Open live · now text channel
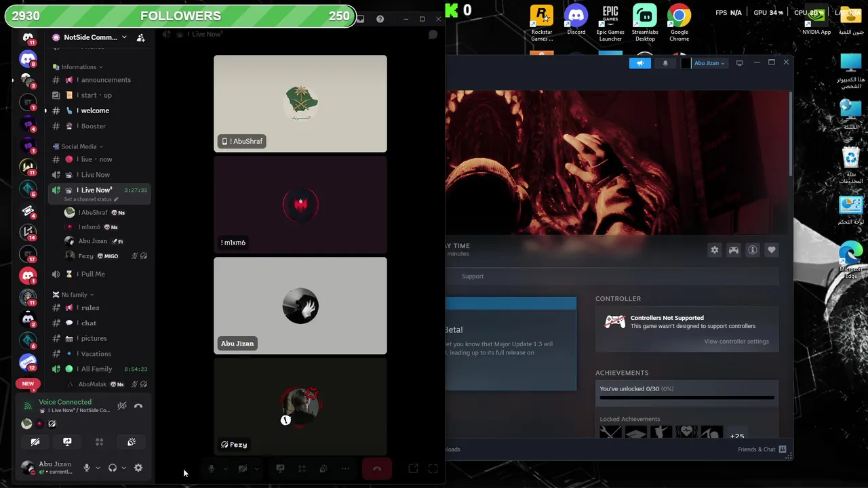868x488 pixels. pos(100,159)
